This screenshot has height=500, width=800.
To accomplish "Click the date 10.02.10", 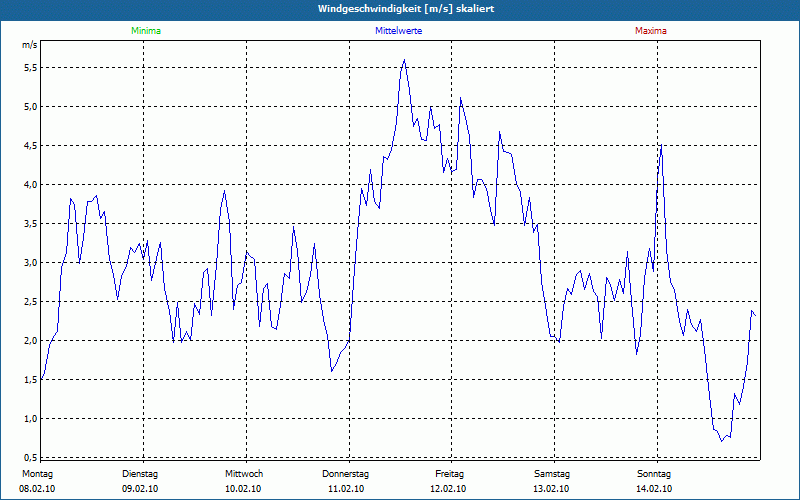I will pyautogui.click(x=243, y=489).
